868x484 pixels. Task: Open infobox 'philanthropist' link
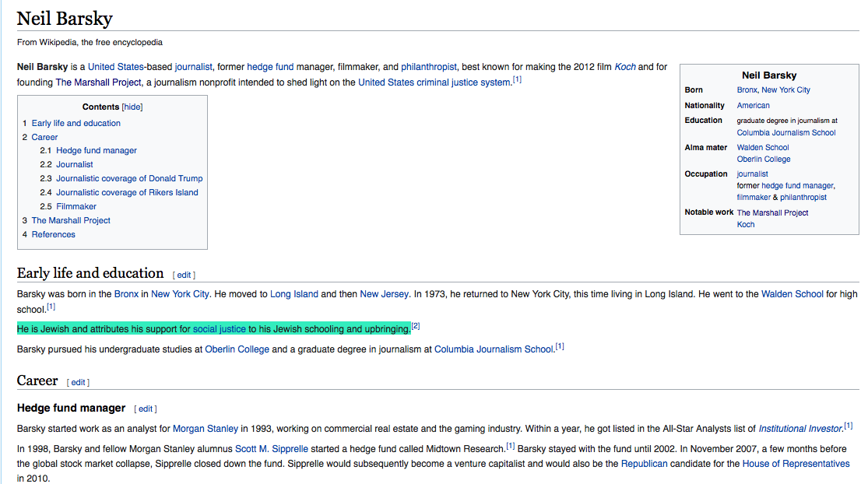(803, 198)
